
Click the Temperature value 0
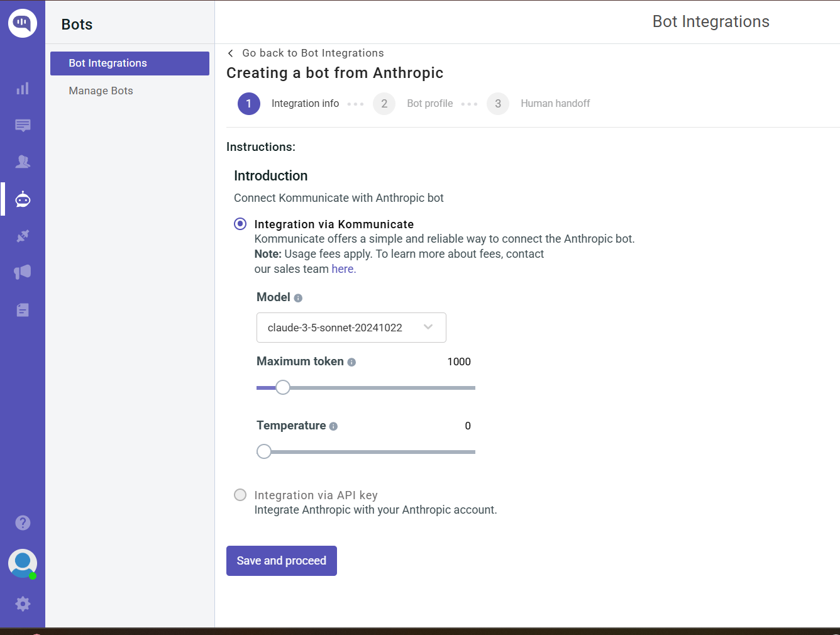468,426
